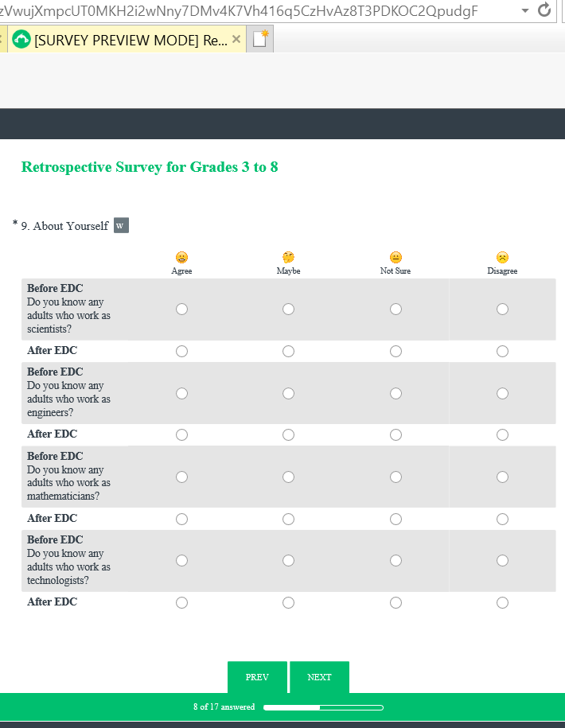Select Maybe for Before EDC mathematicians question
The width and height of the screenshot is (565, 728).
[x=288, y=477]
